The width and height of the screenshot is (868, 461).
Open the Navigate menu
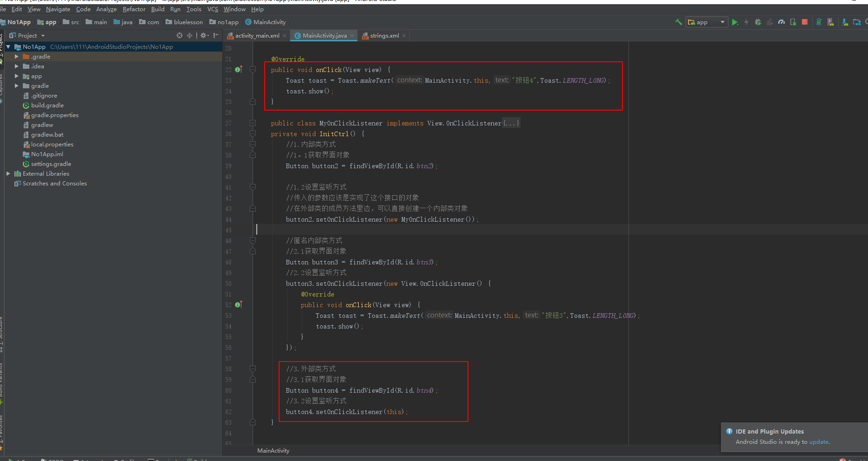point(58,9)
